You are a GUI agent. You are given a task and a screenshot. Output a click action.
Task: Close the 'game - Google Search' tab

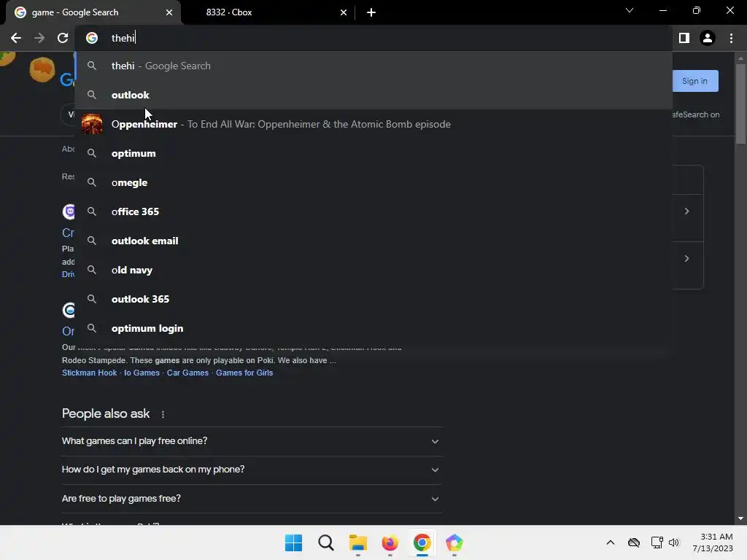(169, 12)
